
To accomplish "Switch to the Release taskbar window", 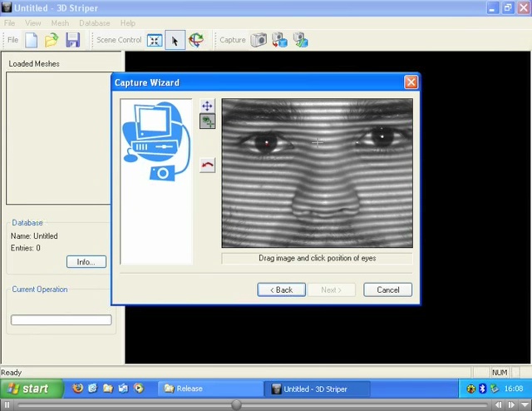I will [210, 389].
